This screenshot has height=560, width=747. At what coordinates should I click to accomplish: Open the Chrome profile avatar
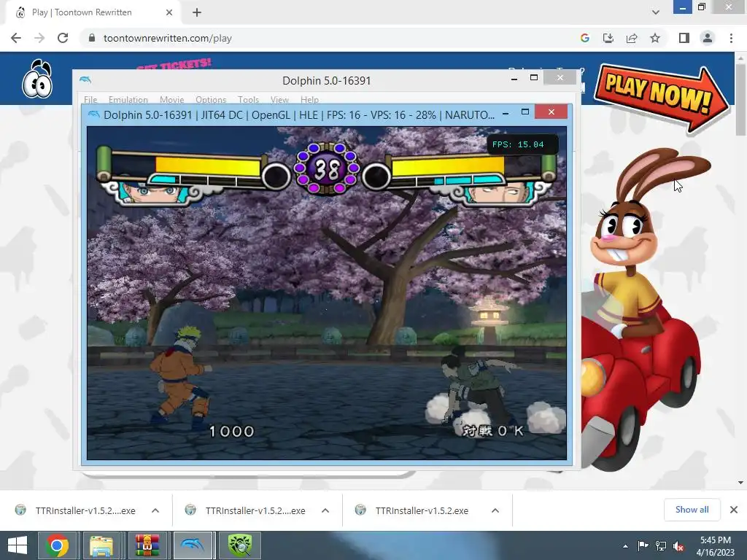pyautogui.click(x=708, y=38)
